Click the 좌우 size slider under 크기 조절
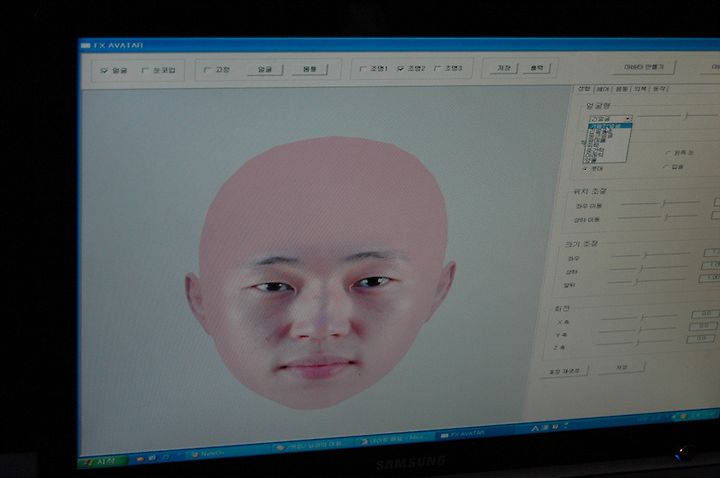This screenshot has width=720, height=478. (650, 254)
